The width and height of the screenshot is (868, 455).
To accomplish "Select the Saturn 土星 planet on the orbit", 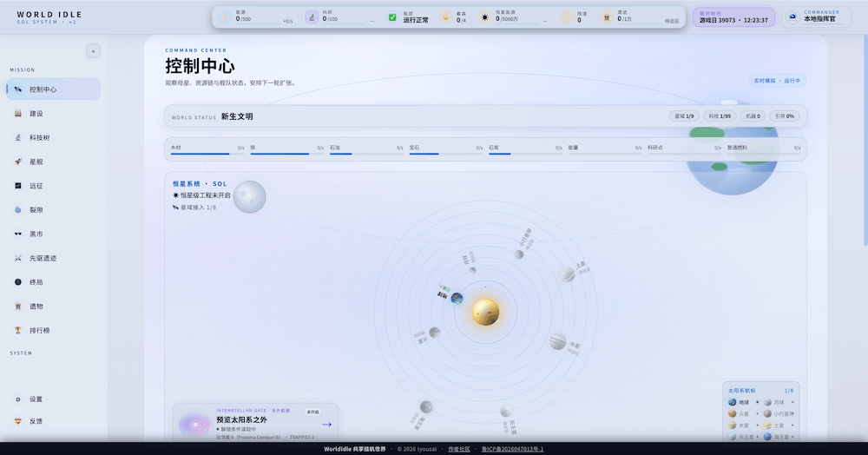I will (566, 274).
